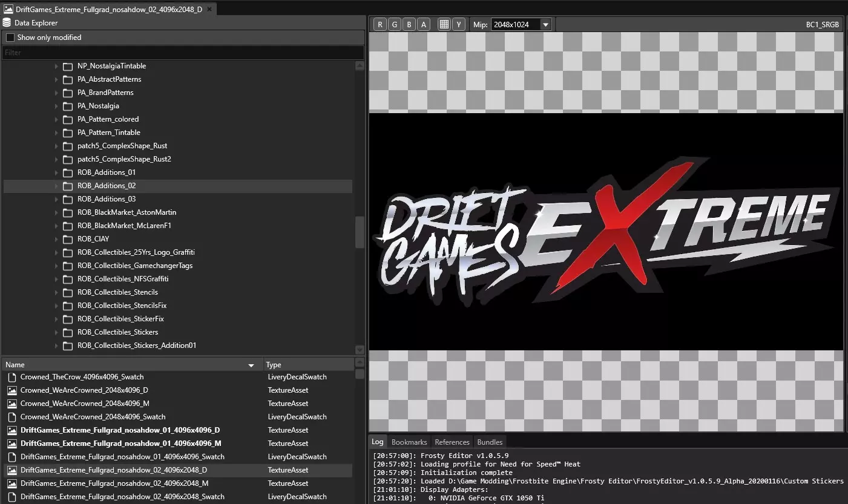Expand the PA_Pattern_Tintable folder arrow
The width and height of the screenshot is (848, 504).
point(56,133)
